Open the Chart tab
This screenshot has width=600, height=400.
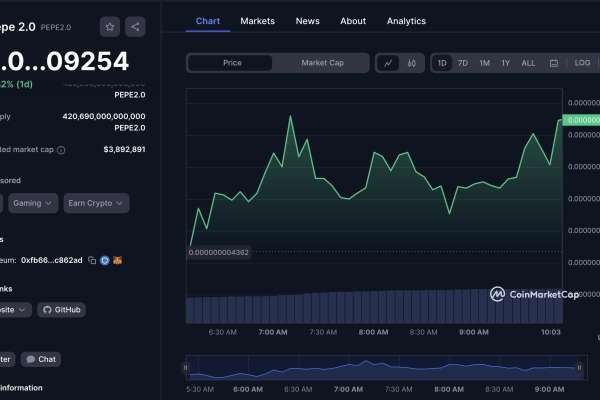pos(208,21)
